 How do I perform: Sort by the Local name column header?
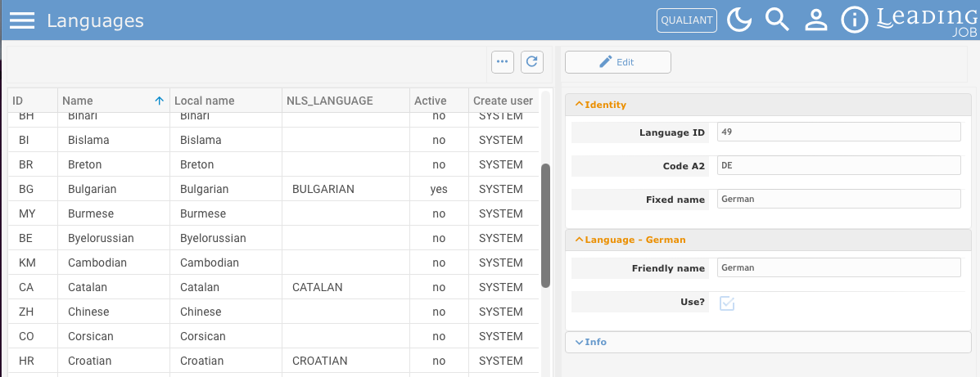(x=226, y=101)
